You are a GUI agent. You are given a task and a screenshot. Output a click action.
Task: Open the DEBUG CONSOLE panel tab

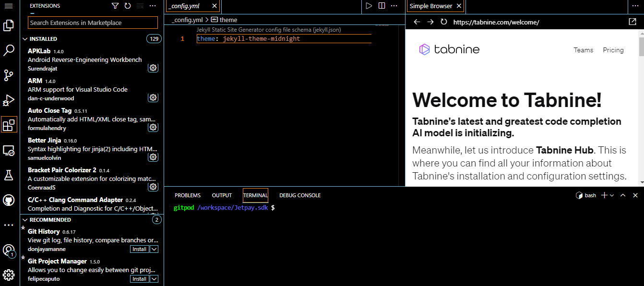300,195
